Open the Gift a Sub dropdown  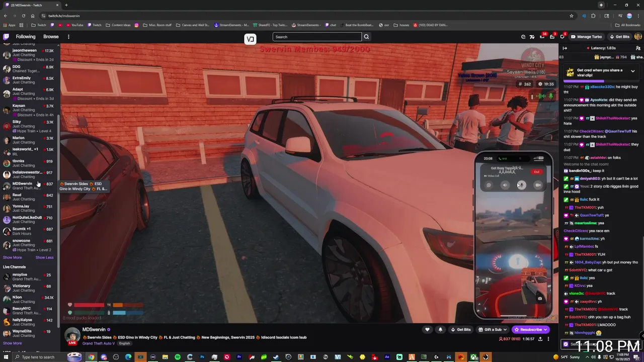click(493, 330)
